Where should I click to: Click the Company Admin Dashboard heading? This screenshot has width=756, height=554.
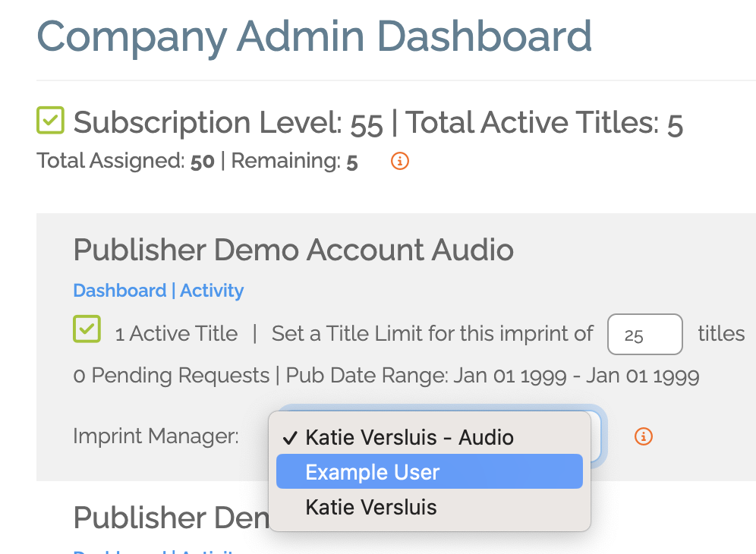pos(316,36)
